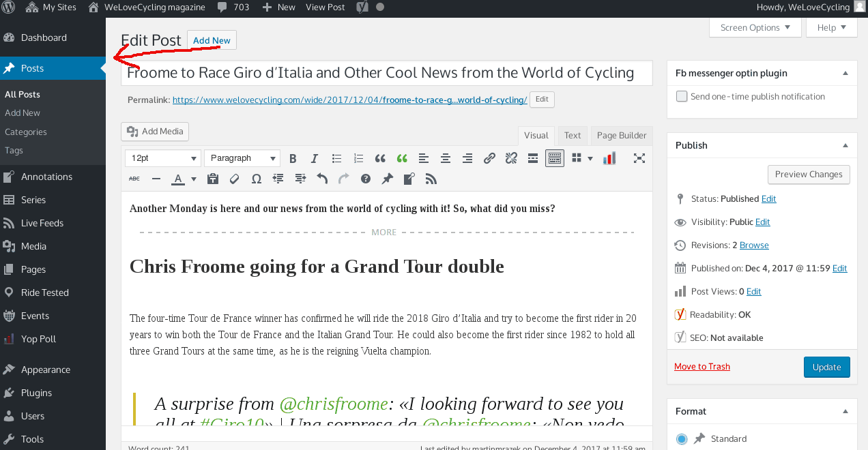Switch to the Page Builder tab
The width and height of the screenshot is (868, 450).
point(622,135)
